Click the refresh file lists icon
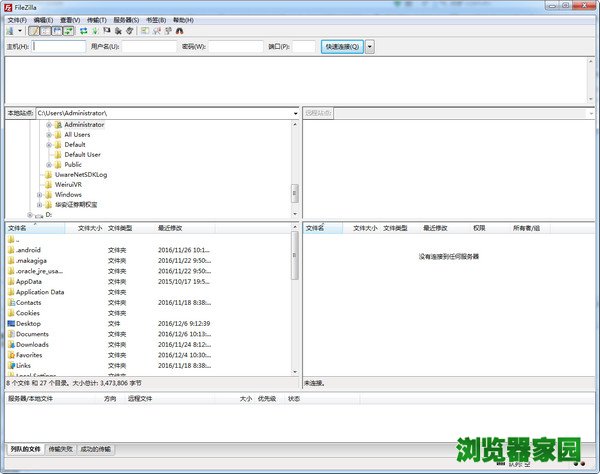 coord(84,31)
